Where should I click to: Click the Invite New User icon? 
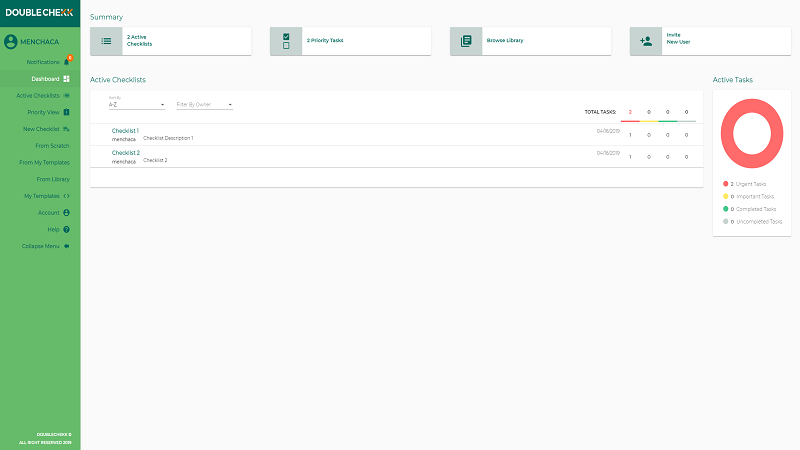click(646, 41)
